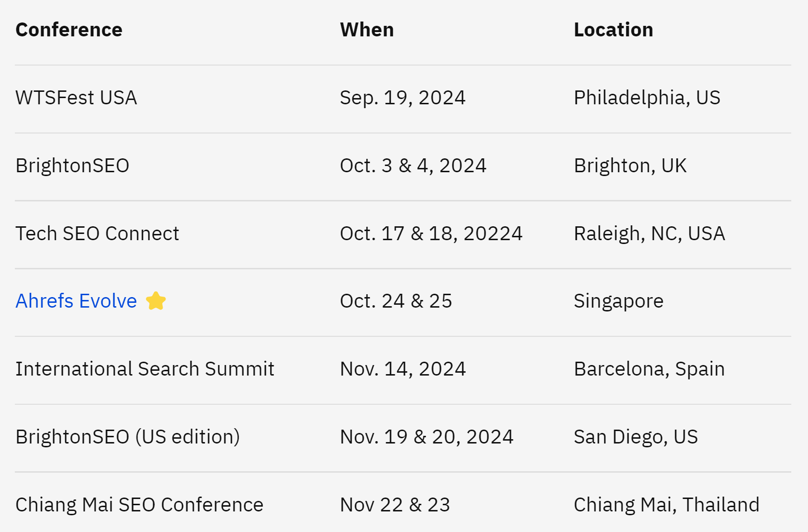Image resolution: width=808 pixels, height=532 pixels.
Task: Select the International Search Summit conference name
Action: click(144, 369)
